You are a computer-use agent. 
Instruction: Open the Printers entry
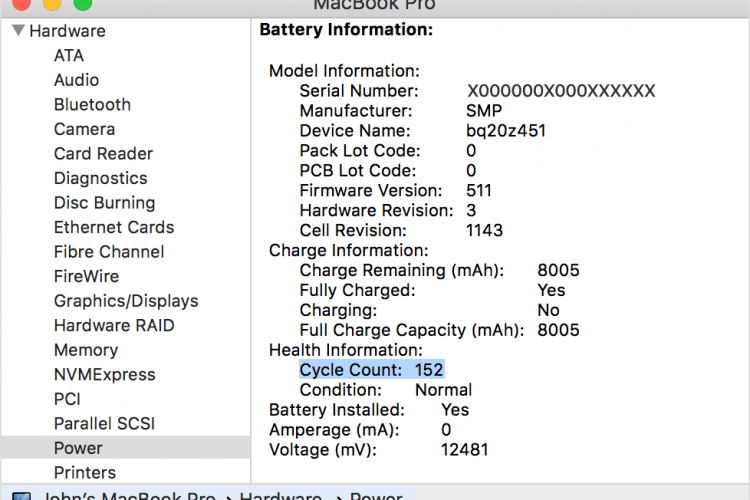tap(85, 473)
